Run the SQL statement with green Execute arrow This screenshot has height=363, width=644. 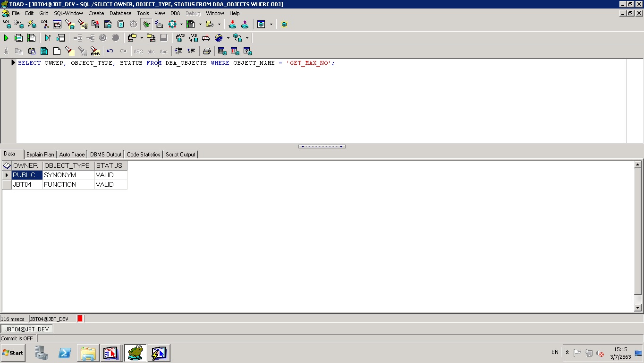point(6,38)
